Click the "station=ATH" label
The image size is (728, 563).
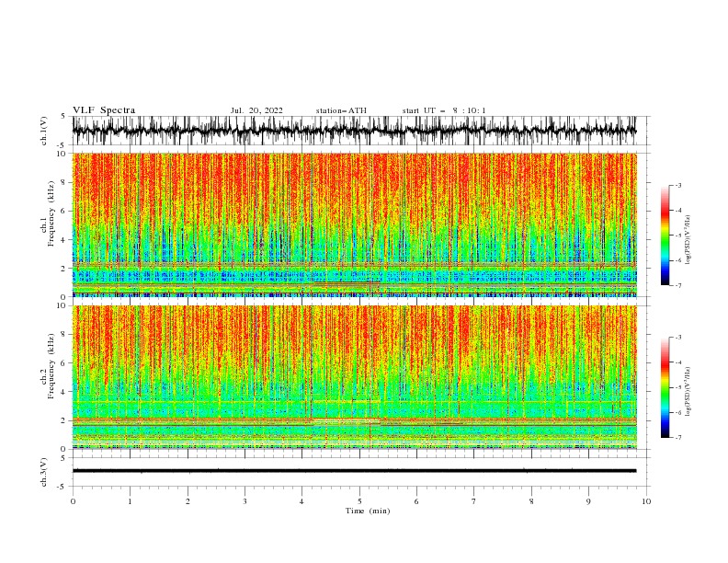pos(341,110)
